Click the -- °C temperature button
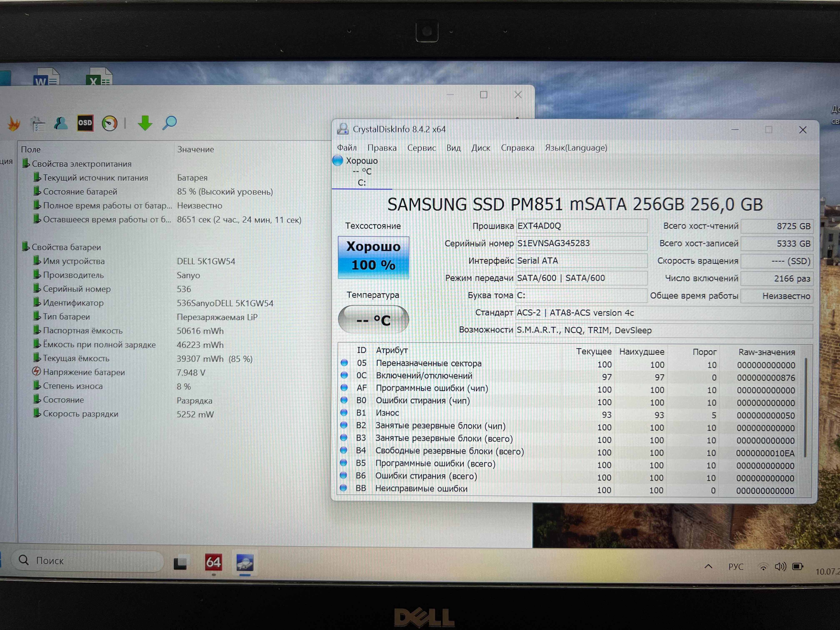Viewport: 840px width, 630px height. [373, 320]
